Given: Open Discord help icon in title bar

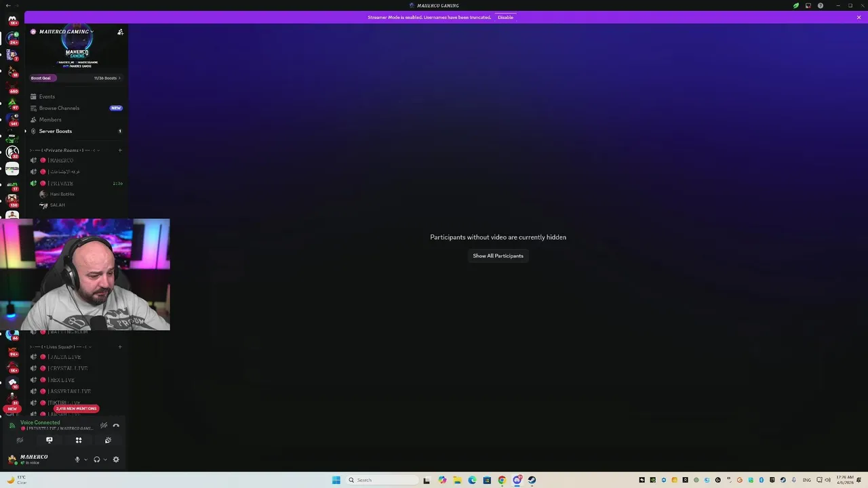Looking at the screenshot, I should tap(821, 5).
